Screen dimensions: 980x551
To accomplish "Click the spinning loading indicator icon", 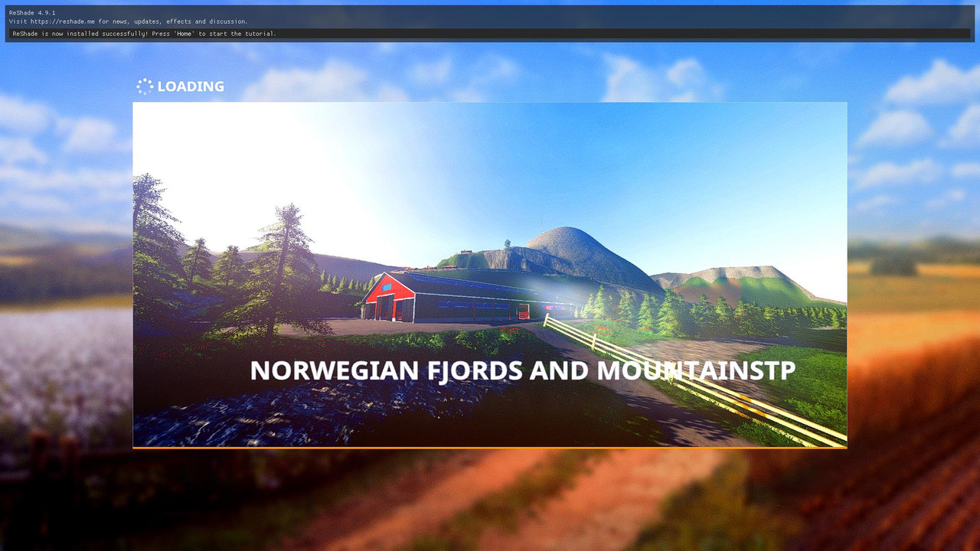I will pyautogui.click(x=145, y=86).
